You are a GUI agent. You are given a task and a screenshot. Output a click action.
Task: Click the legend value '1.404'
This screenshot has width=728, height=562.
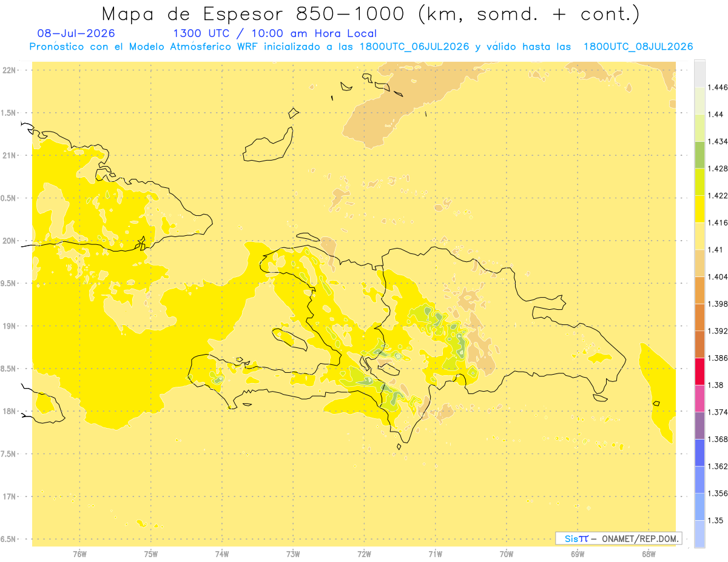(717, 276)
